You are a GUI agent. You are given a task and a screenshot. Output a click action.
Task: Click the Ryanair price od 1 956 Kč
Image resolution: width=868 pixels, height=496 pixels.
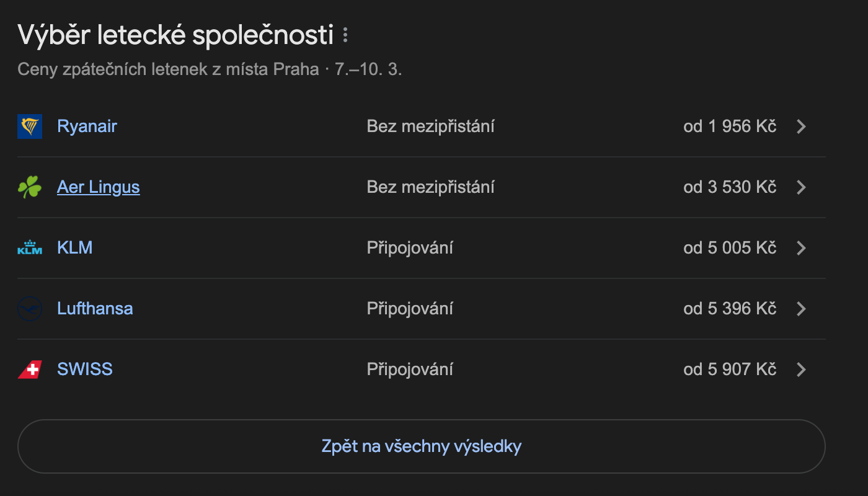[x=730, y=126]
